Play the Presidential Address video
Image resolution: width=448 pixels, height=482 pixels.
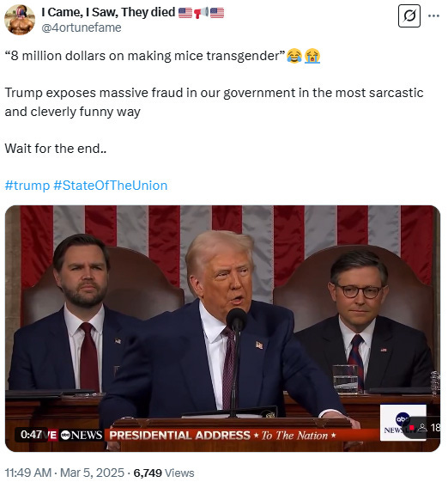click(222, 328)
